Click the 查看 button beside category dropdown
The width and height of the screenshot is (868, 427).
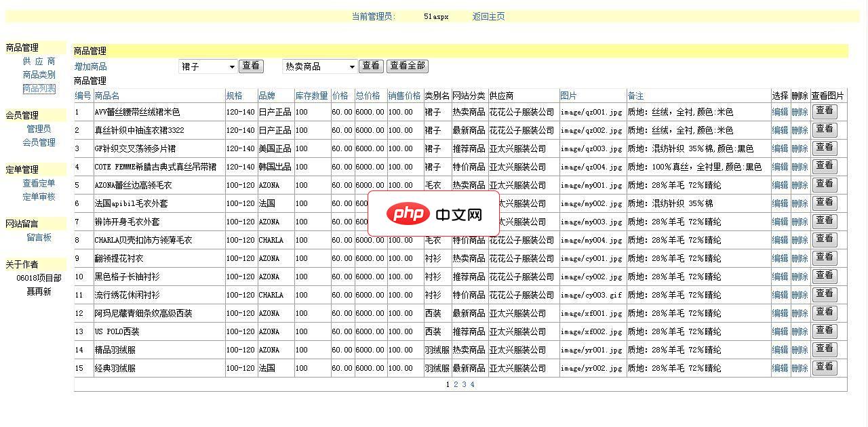251,66
